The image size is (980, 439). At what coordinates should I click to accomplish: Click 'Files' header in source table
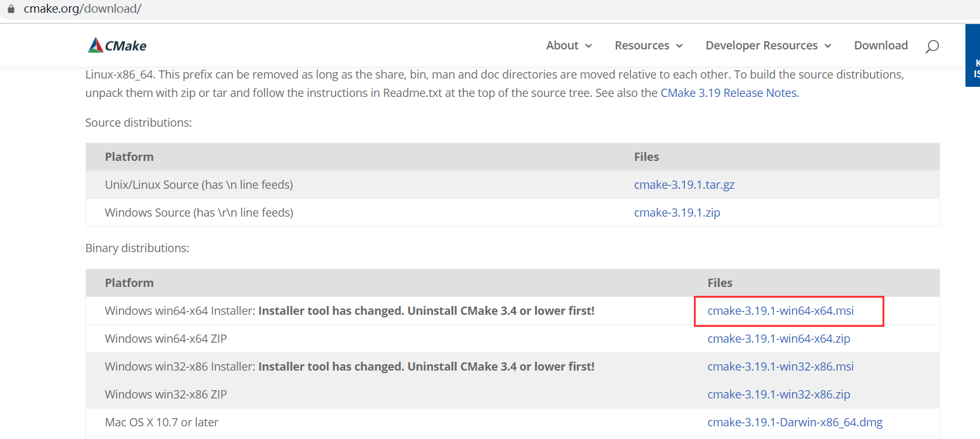click(646, 156)
